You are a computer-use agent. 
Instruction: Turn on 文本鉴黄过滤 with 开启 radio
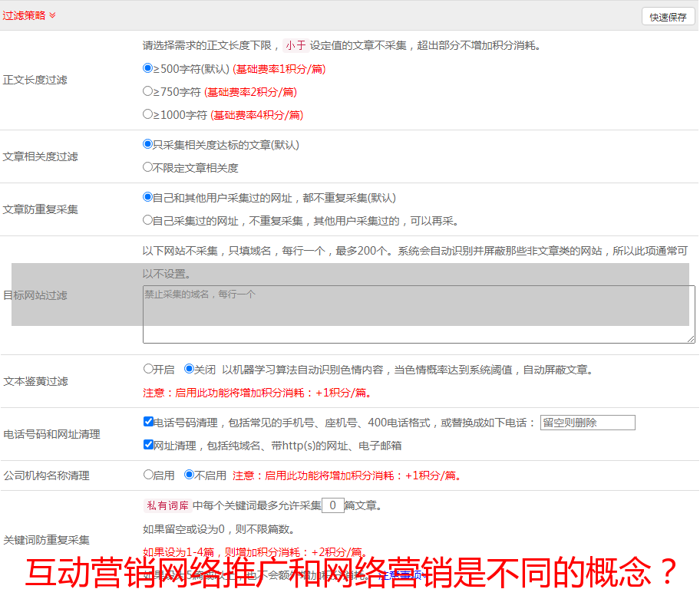(x=148, y=369)
